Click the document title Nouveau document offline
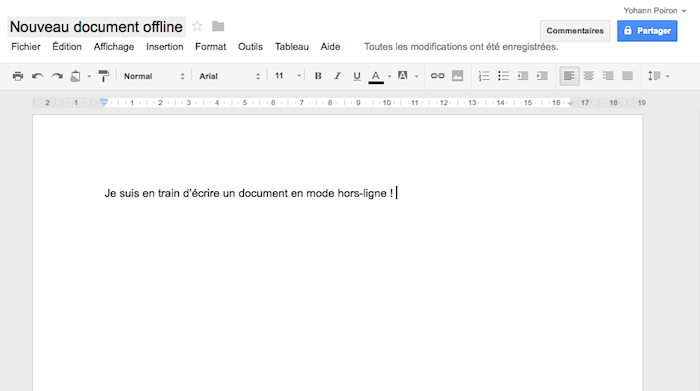The image size is (700, 391). click(x=96, y=27)
